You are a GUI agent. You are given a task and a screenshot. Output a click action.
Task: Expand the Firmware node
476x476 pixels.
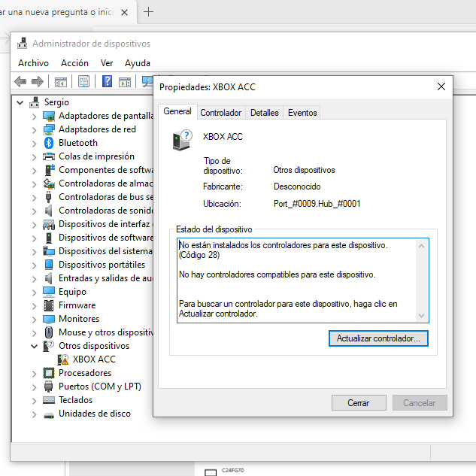(35, 306)
